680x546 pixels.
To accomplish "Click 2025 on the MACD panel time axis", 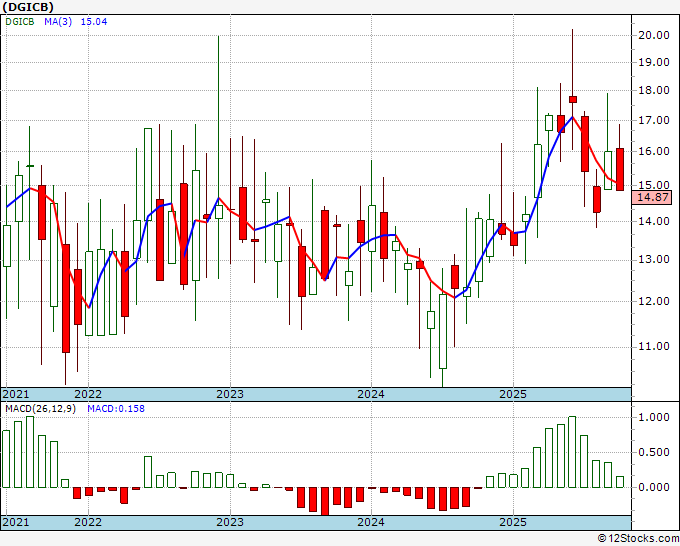I will point(513,522).
